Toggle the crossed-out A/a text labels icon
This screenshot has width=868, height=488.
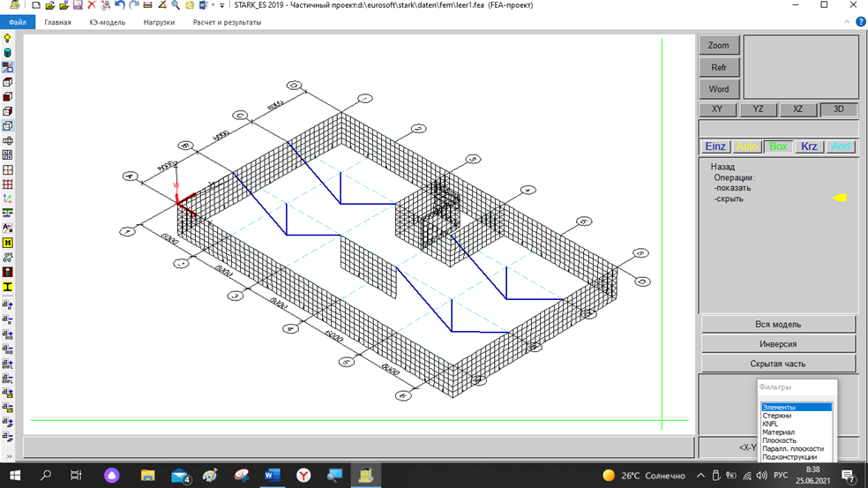pos(8,229)
